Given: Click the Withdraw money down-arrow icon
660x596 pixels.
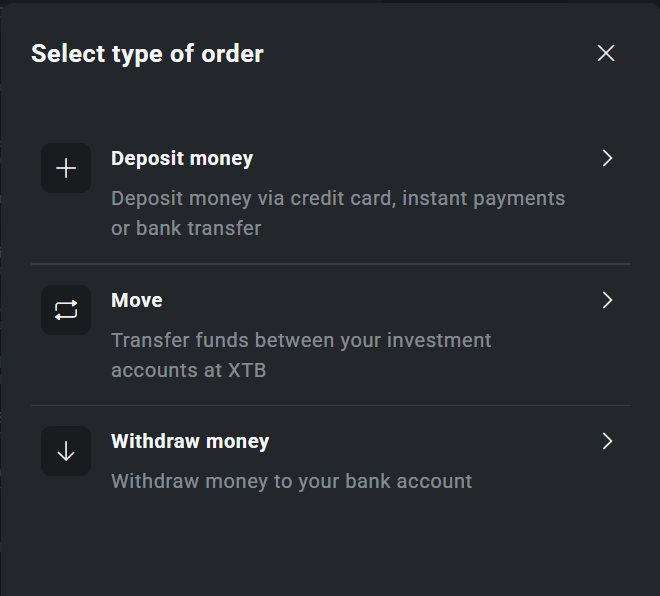Looking at the screenshot, I should [66, 451].
